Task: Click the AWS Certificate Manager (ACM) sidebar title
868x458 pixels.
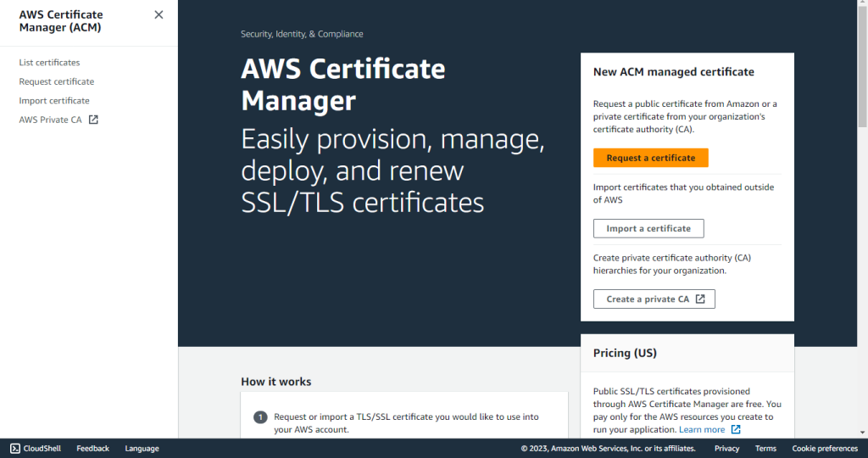Action: pos(61,21)
